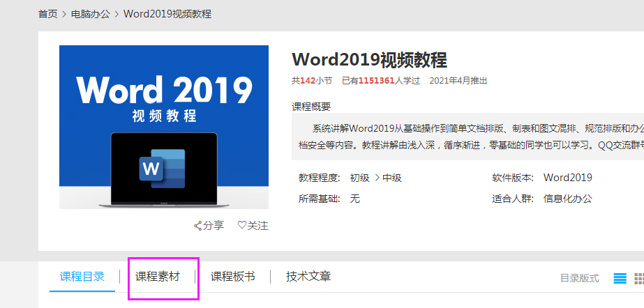The height and width of the screenshot is (308, 644).
Task: Switch to the 课程板书 tab
Action: click(233, 277)
